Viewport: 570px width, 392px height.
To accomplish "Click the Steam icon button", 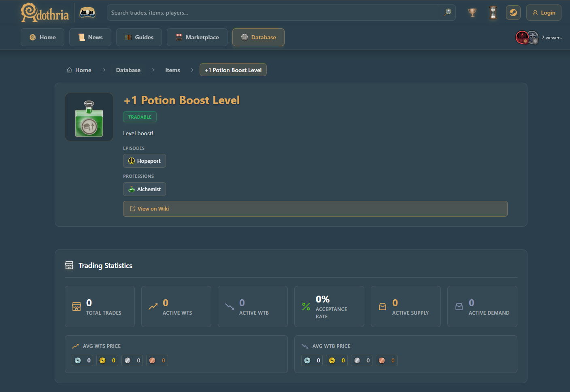I will 513,13.
